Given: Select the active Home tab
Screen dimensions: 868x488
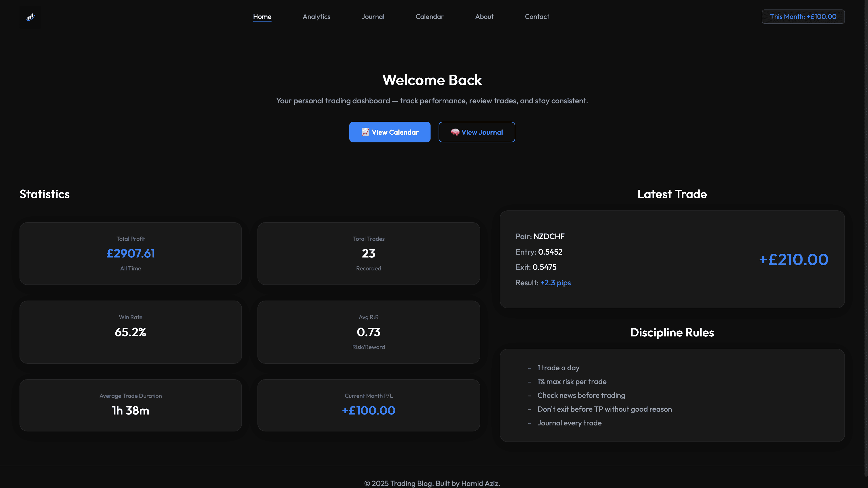Looking at the screenshot, I should 262,17.
